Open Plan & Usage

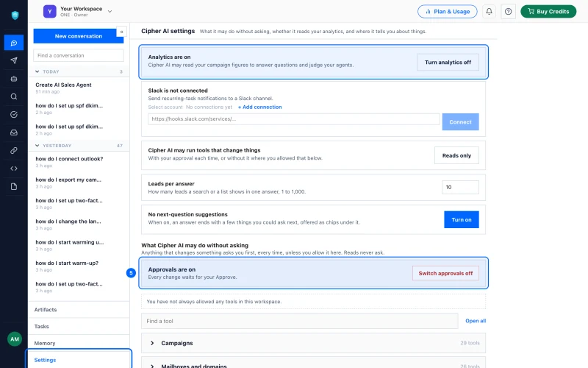tap(448, 11)
